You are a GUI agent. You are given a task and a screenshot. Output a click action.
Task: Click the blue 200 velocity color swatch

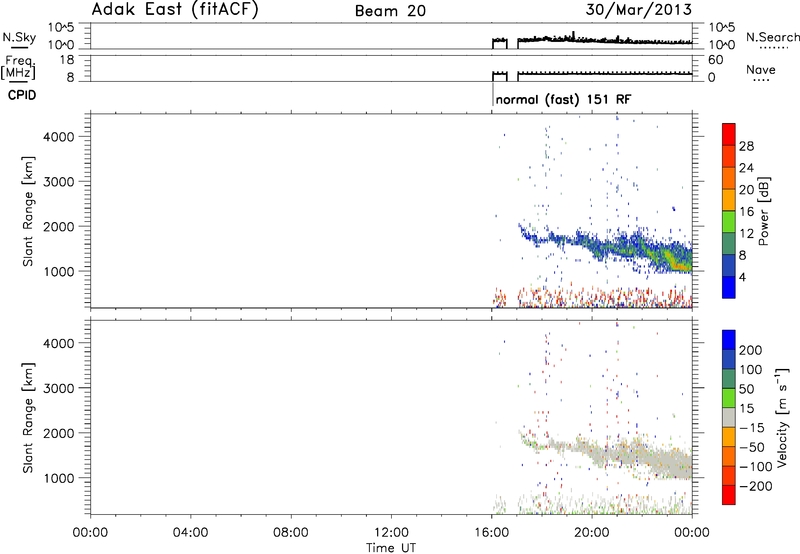tap(729, 340)
